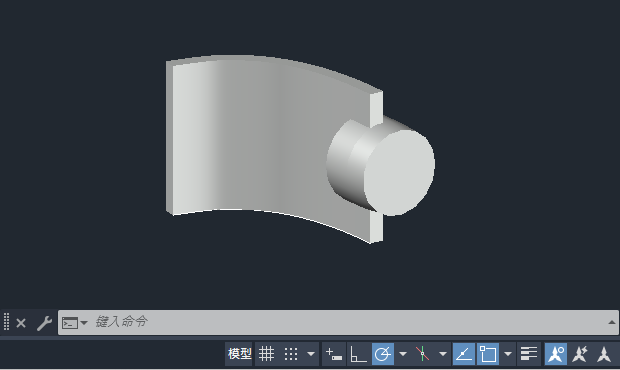The height and width of the screenshot is (370, 620).
Task: Toggle lineweight display icon
Action: click(x=529, y=354)
